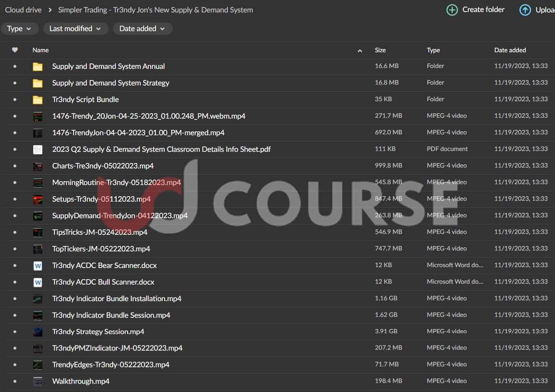Toggle favorite dot for Walkthrough.mp4
Screen dimensions: 555x392
(15, 381)
